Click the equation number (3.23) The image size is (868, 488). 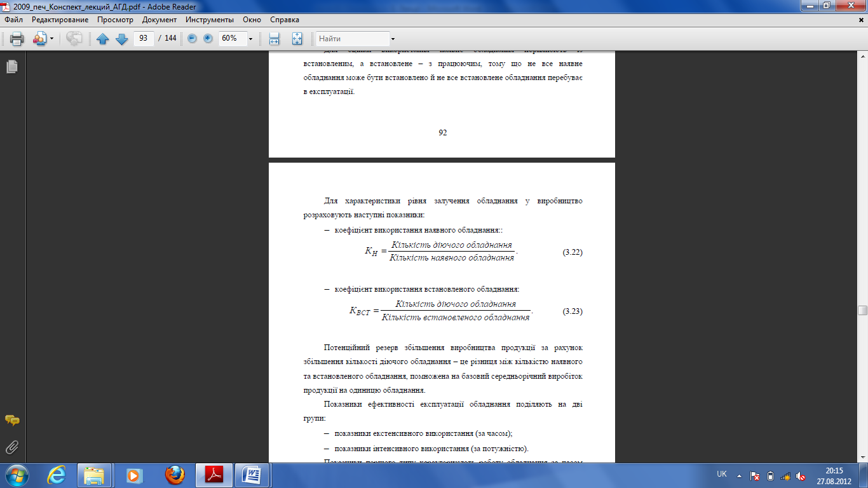pos(573,311)
